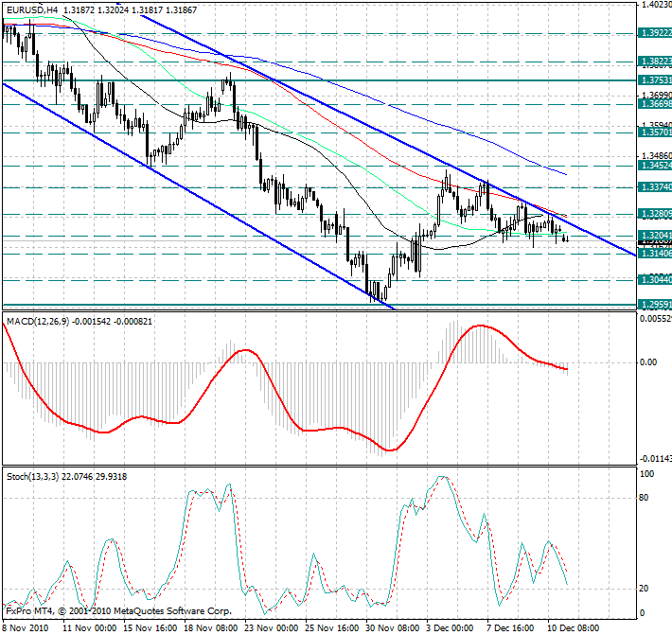Click the 11 Nov 00:00 time label
Image resolution: width=672 pixels, height=635 pixels.
pos(90,628)
